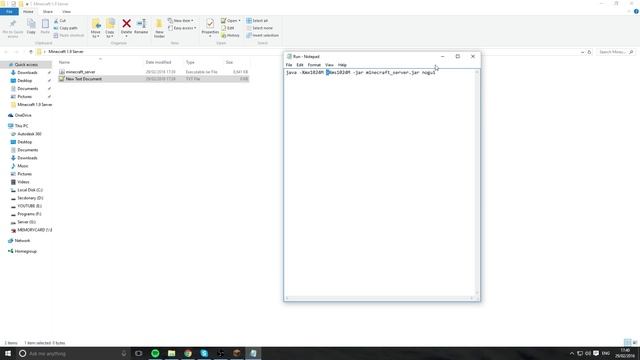This screenshot has width=640, height=360.
Task: Click Select all in ribbon
Action: tap(257, 20)
